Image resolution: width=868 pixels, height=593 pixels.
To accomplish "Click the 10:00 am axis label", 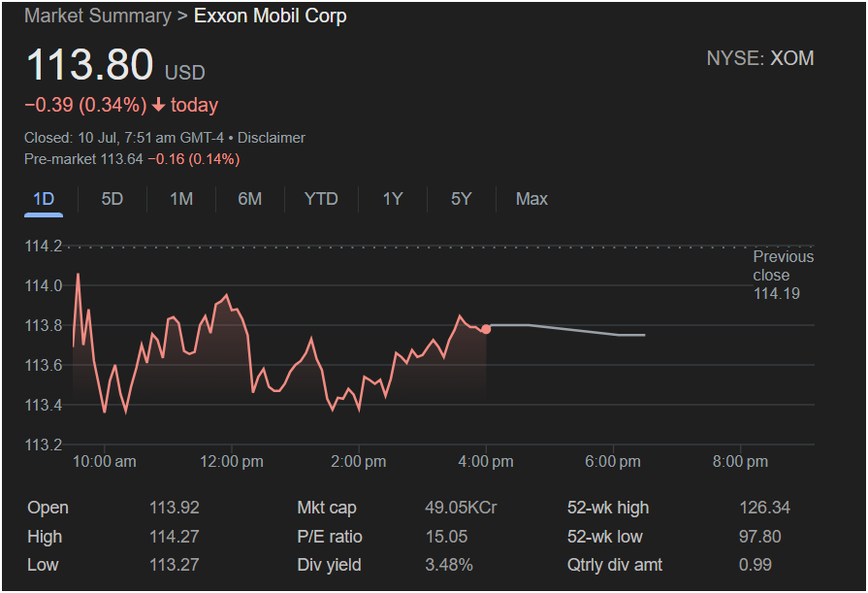I will (x=104, y=461).
